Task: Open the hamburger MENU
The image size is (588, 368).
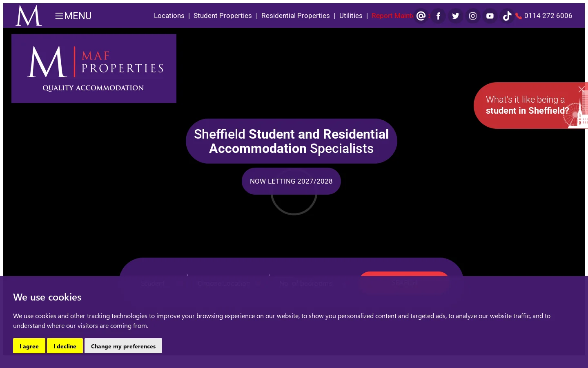Action: pos(73,16)
